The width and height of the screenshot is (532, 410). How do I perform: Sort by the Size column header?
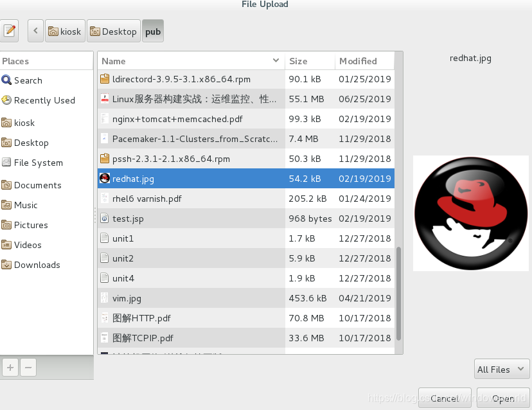tap(310, 61)
